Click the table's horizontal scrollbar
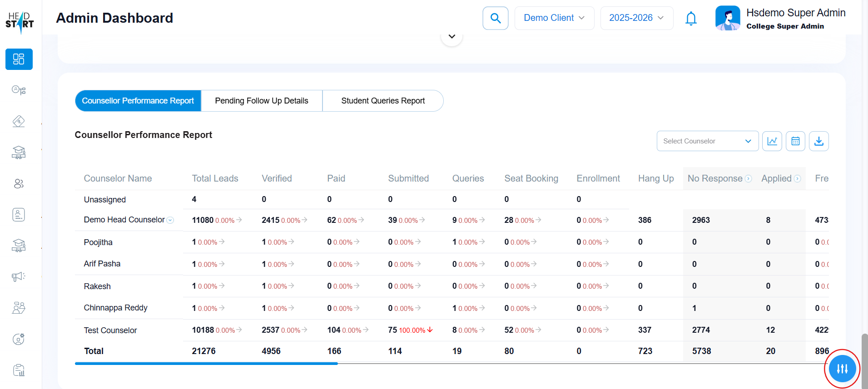868x389 pixels. point(206,364)
